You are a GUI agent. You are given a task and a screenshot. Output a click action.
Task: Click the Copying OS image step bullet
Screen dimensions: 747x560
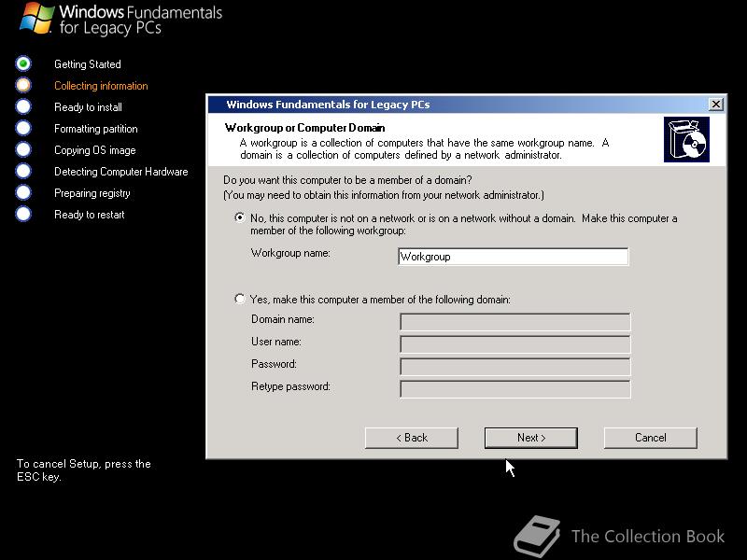pos(23,149)
